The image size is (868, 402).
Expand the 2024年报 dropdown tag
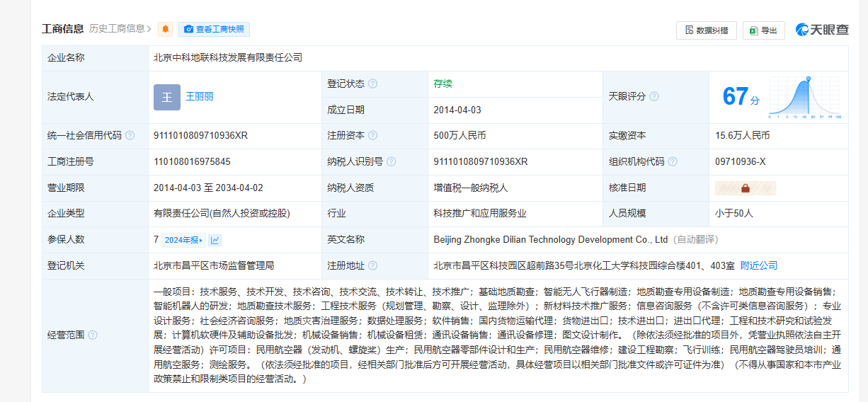point(184,240)
